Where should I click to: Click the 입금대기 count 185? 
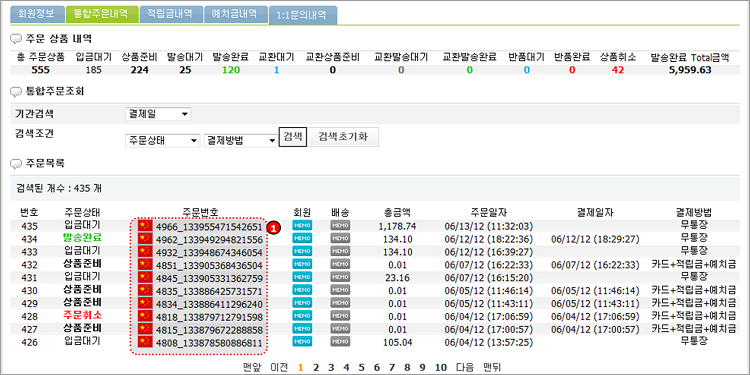(93, 70)
